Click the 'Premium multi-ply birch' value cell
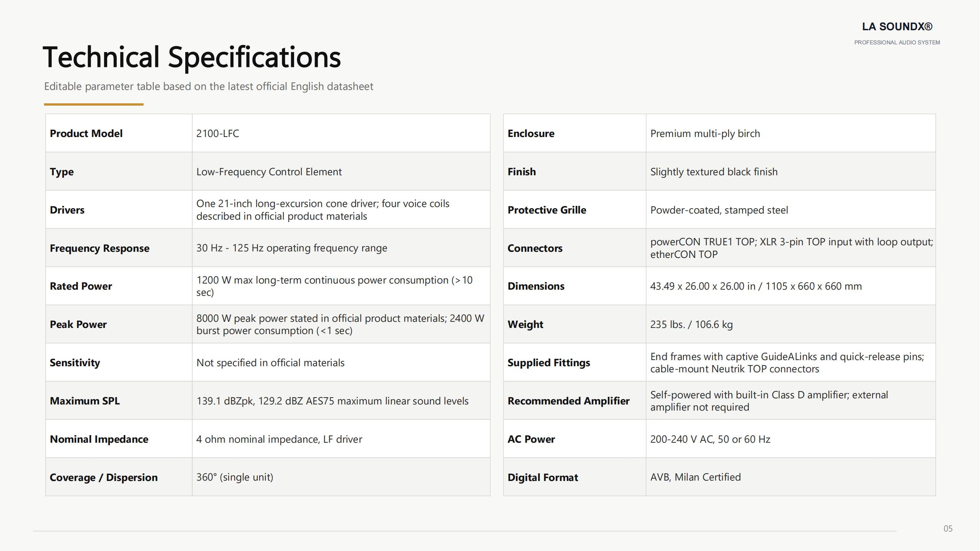Viewport: 980px width, 551px height. pyautogui.click(x=791, y=133)
